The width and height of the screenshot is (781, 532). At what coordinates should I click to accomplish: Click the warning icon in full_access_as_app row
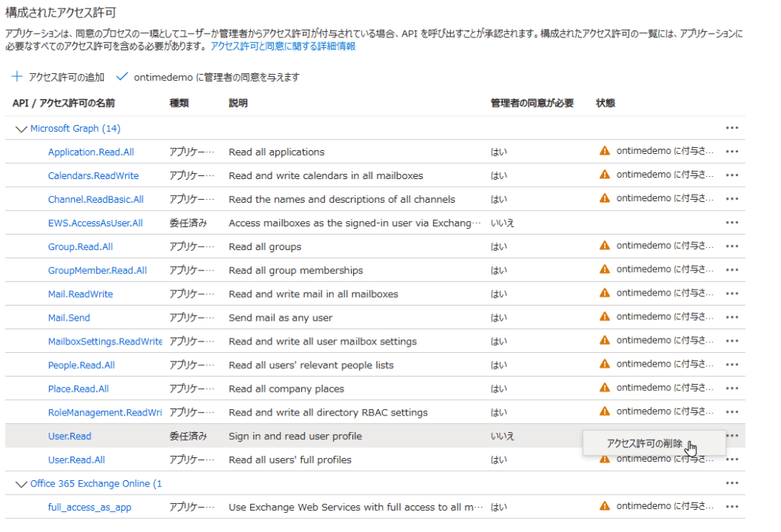pos(605,505)
